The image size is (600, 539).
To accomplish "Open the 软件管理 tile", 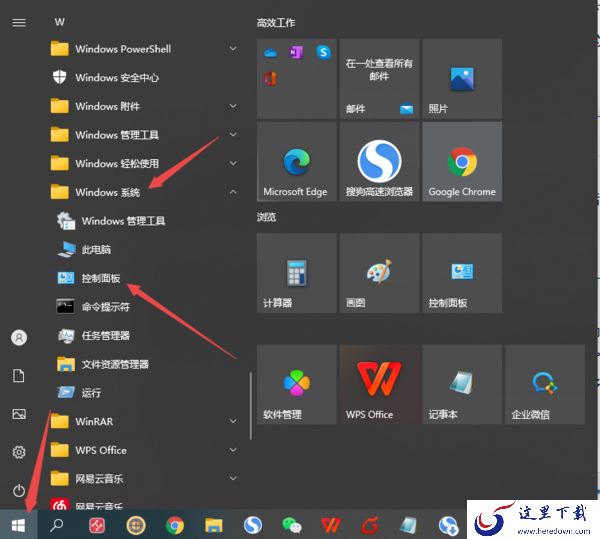I will click(x=297, y=384).
